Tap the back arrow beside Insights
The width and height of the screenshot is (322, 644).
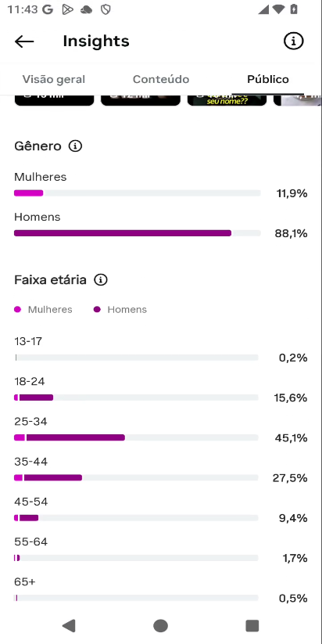pyautogui.click(x=24, y=41)
